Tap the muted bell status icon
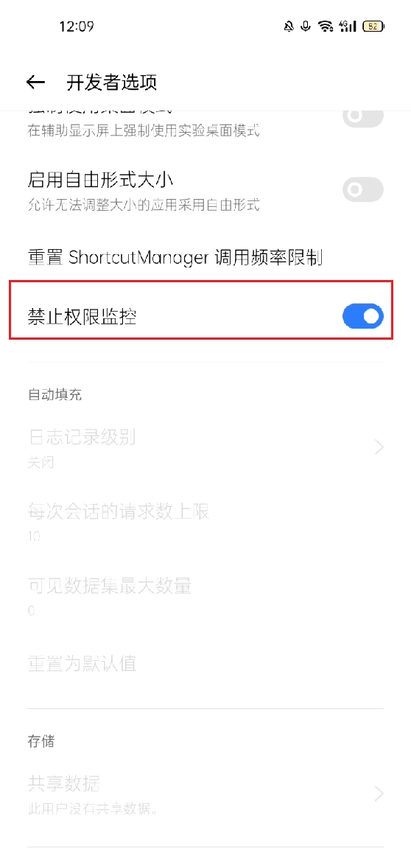Image resolution: width=411 pixels, height=868 pixels. 289,26
